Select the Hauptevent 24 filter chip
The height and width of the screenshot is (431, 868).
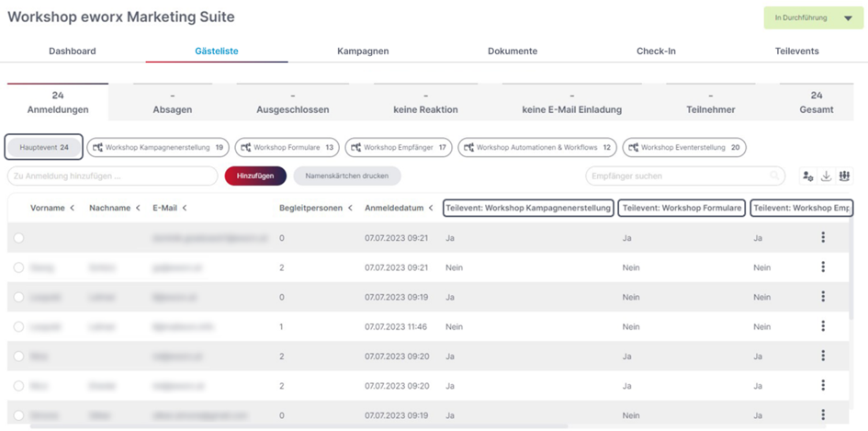pos(44,147)
